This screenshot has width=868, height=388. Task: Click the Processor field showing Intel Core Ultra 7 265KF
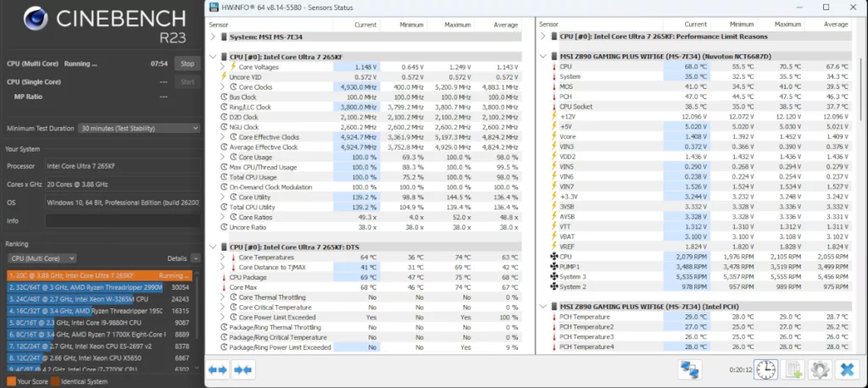(123, 166)
